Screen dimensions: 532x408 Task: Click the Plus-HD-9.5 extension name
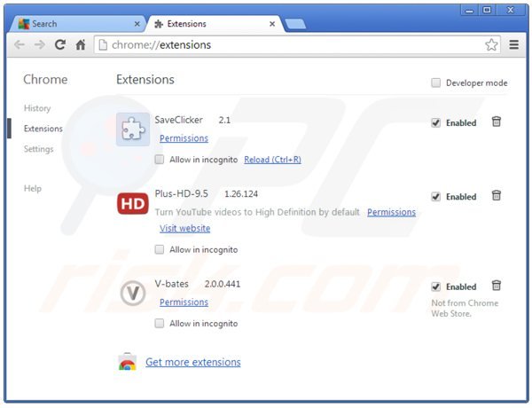(182, 194)
